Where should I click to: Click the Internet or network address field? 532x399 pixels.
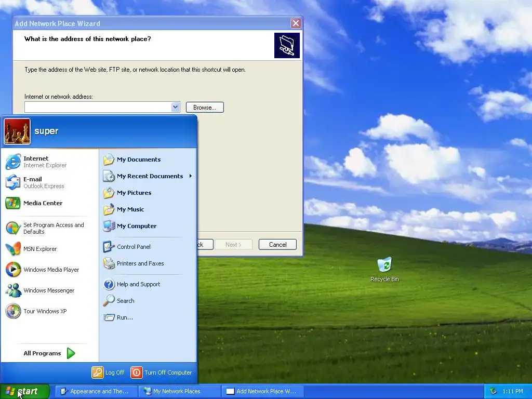[x=98, y=107]
